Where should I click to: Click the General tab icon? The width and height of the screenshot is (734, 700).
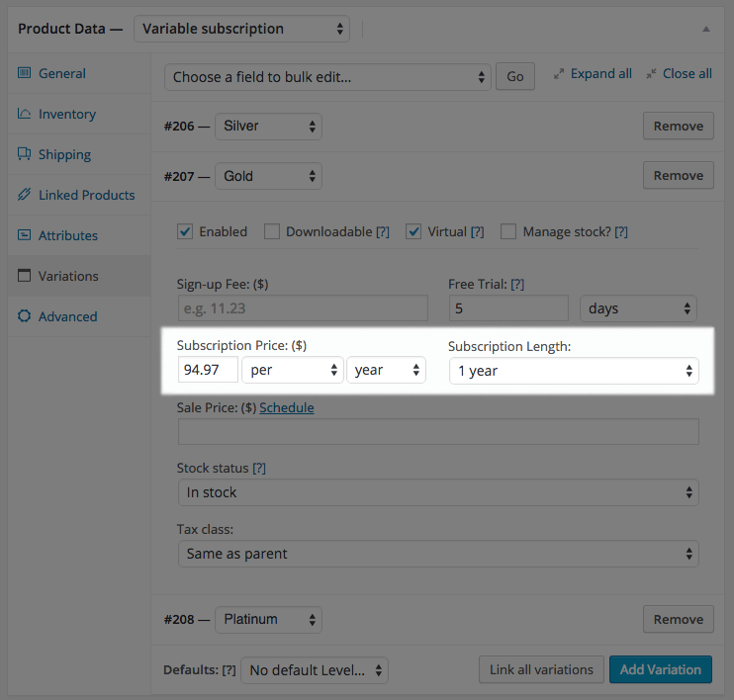pyautogui.click(x=24, y=73)
